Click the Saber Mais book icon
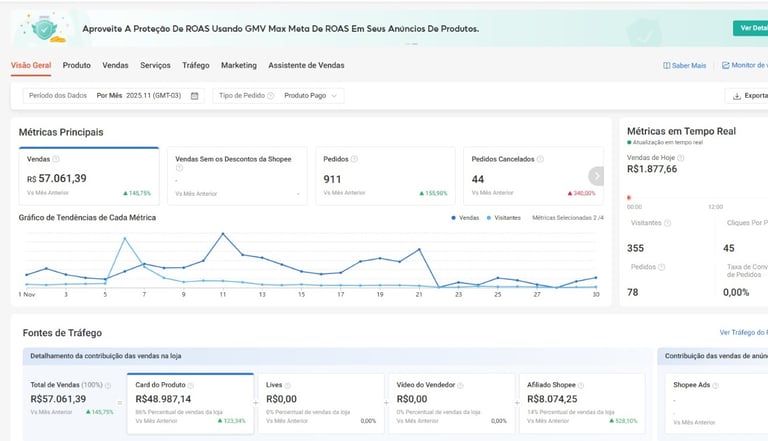The height and width of the screenshot is (441, 768). 666,65
